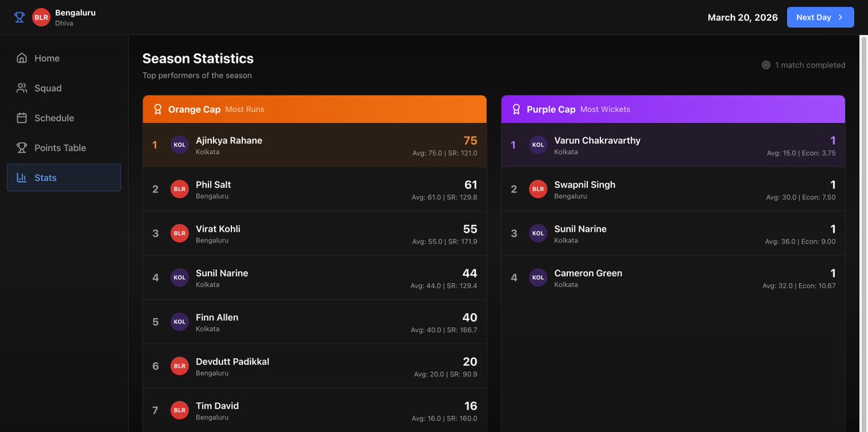This screenshot has height=432, width=868.
Task: Click Kohli's 'Avg: 55.0 | SR: 171.9' stat
Action: (x=445, y=242)
